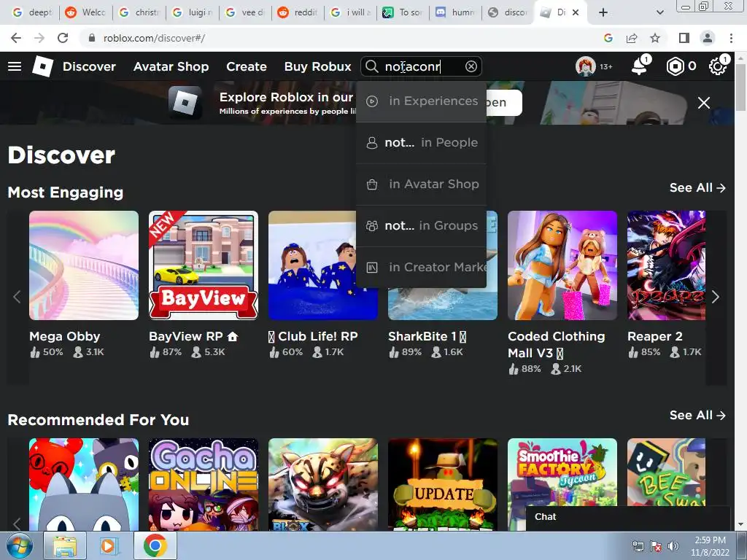This screenshot has width=747, height=560.
Task: Clear the search box text
Action: [471, 66]
